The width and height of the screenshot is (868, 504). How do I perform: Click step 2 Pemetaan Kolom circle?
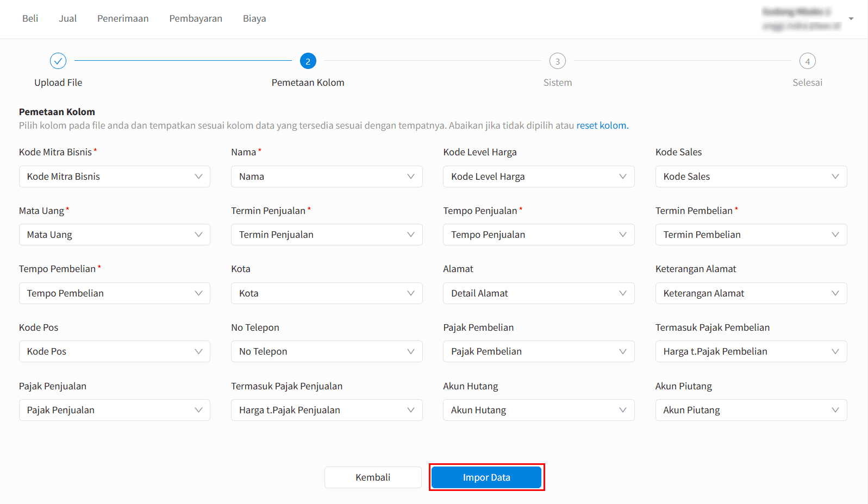click(x=308, y=61)
